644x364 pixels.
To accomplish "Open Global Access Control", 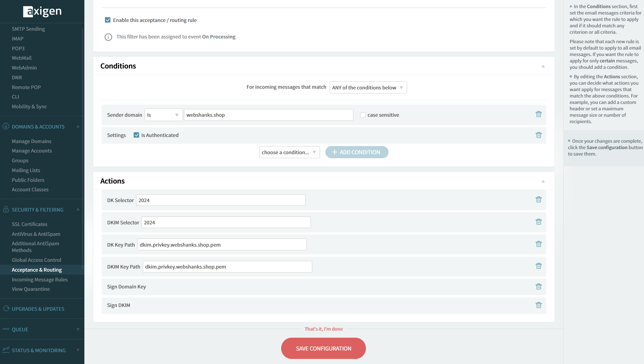I will coord(36,260).
